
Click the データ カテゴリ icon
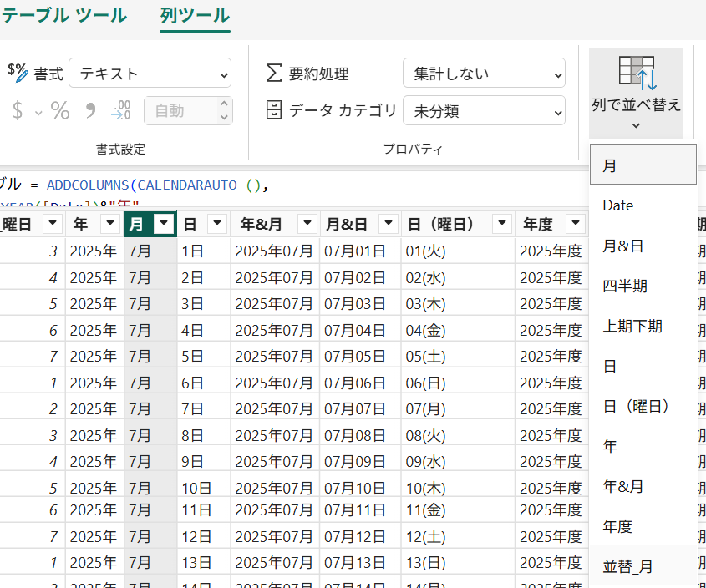pos(274,110)
